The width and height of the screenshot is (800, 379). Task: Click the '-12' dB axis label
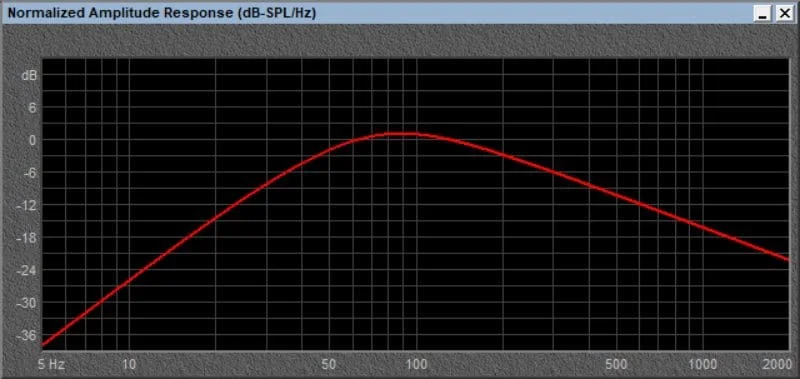tap(28, 206)
